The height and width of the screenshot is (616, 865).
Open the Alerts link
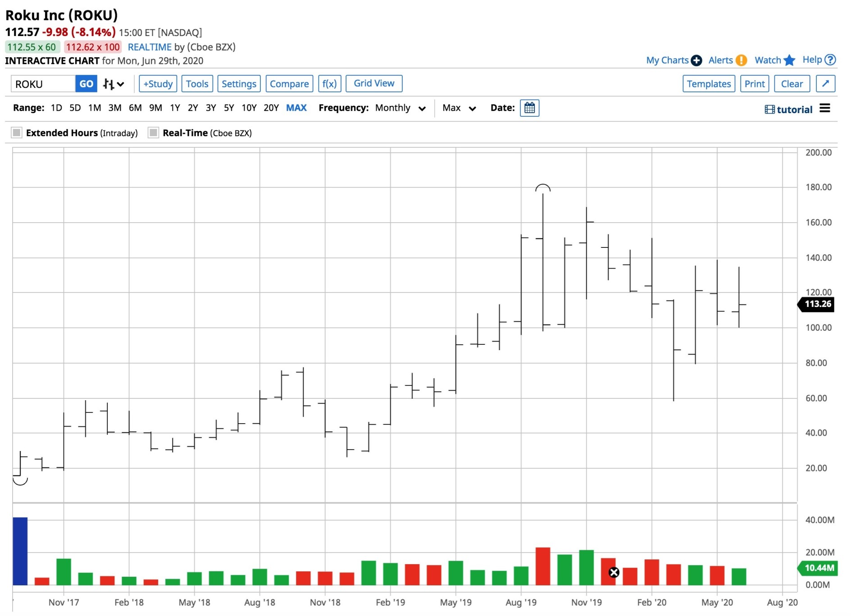pyautogui.click(x=720, y=60)
